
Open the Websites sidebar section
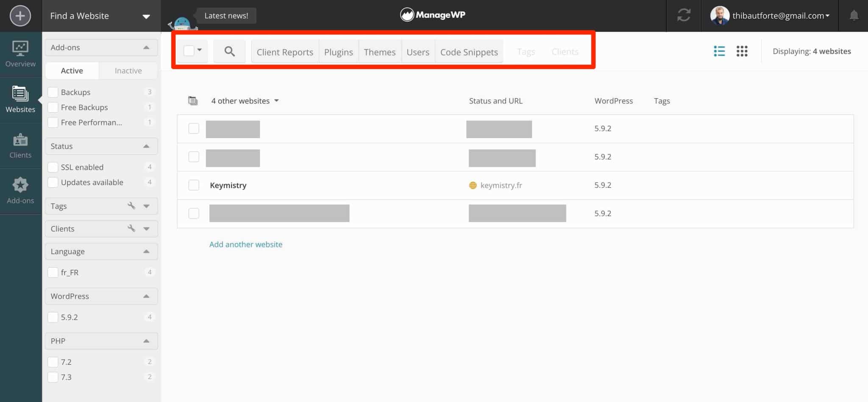pos(20,100)
